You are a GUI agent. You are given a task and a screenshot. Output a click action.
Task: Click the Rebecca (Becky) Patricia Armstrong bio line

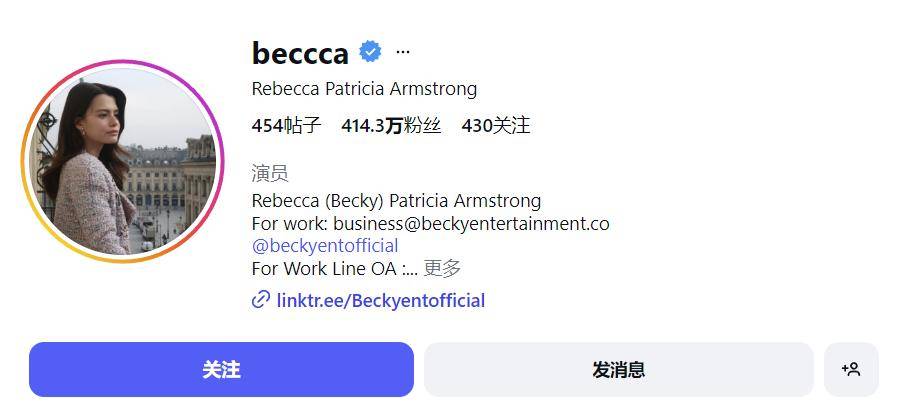[x=396, y=200]
